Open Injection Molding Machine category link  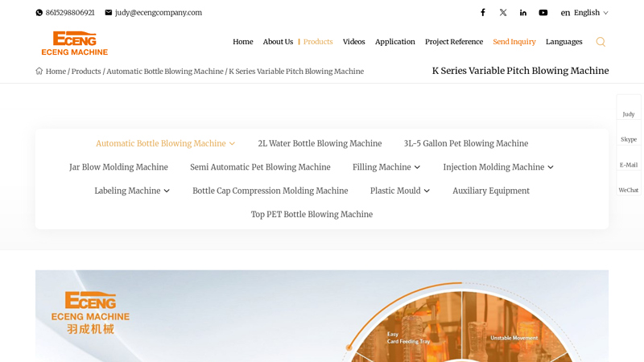click(x=493, y=167)
